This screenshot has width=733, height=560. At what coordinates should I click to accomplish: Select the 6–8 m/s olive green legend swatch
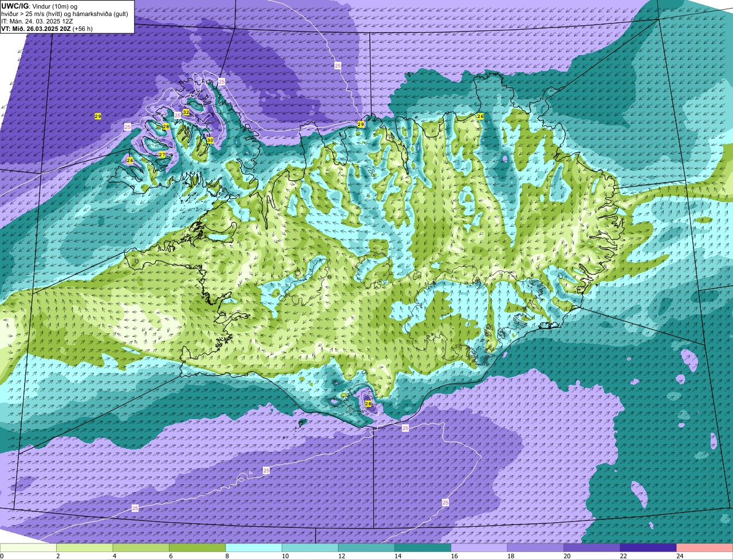(198, 547)
